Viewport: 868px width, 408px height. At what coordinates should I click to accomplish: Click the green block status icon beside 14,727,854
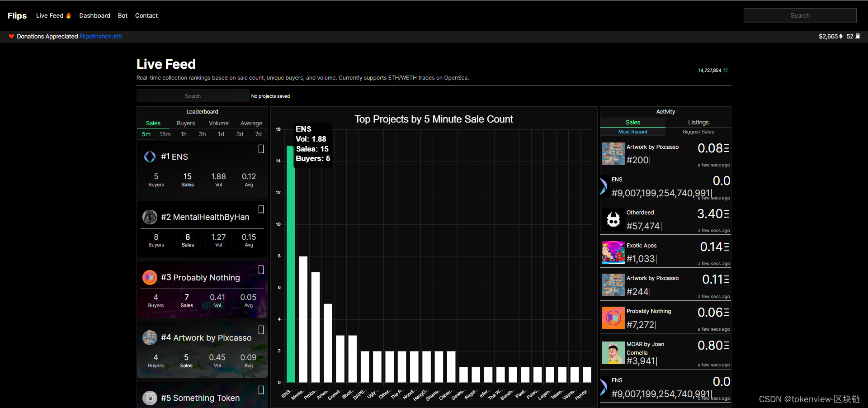pyautogui.click(x=726, y=70)
